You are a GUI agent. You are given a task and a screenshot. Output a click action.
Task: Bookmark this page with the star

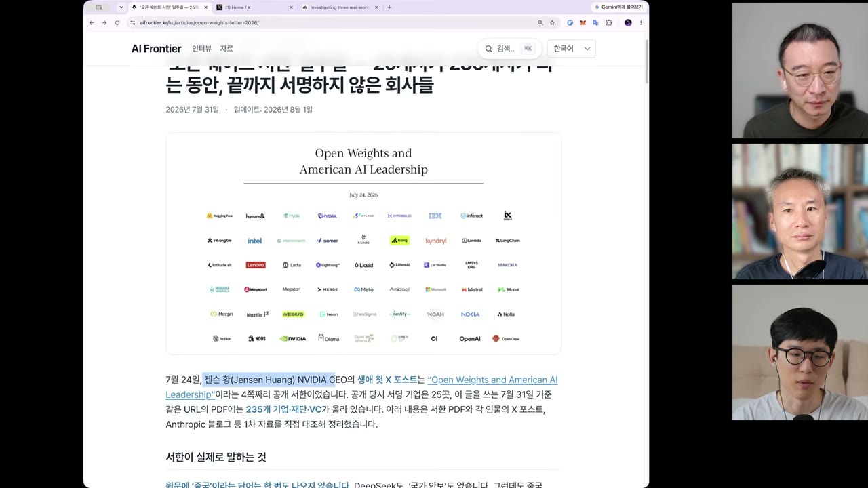(x=552, y=22)
